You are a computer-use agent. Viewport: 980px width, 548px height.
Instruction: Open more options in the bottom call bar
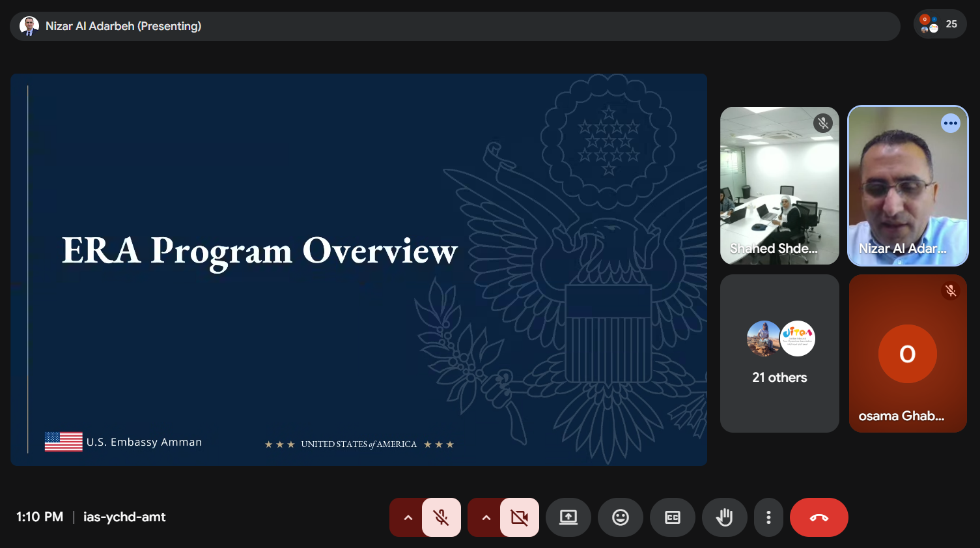tap(768, 517)
